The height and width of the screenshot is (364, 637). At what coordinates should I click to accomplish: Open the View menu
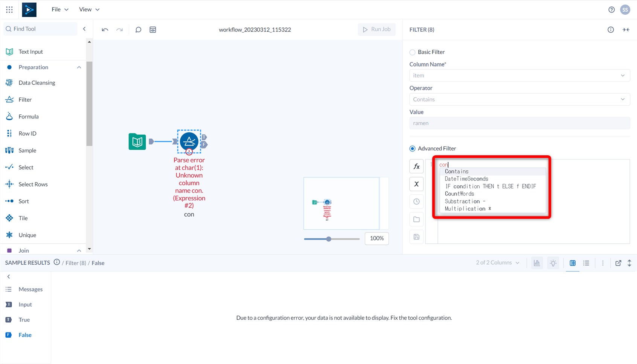pyautogui.click(x=89, y=9)
